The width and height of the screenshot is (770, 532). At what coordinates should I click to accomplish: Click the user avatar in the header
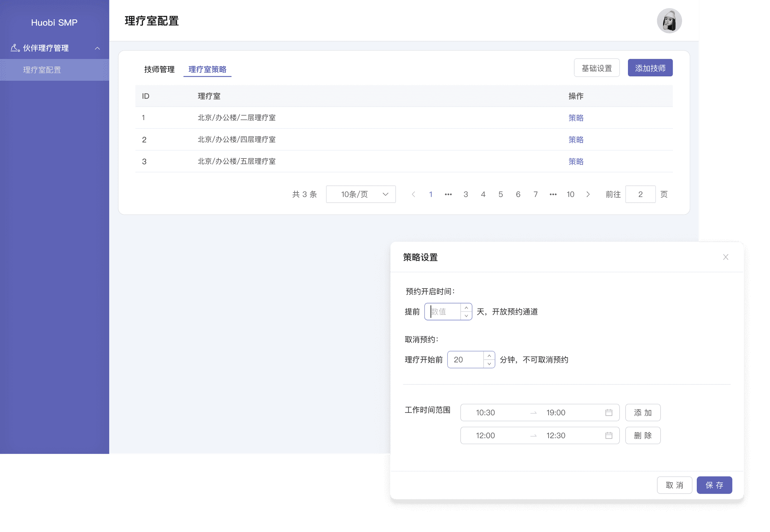(669, 21)
